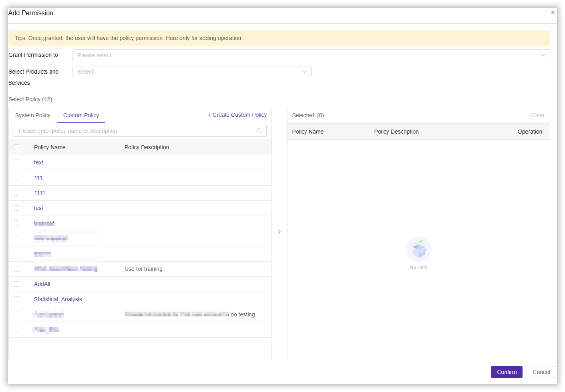565x392 pixels.
Task: Open the Grant Permission to dropdown
Action: click(x=311, y=55)
